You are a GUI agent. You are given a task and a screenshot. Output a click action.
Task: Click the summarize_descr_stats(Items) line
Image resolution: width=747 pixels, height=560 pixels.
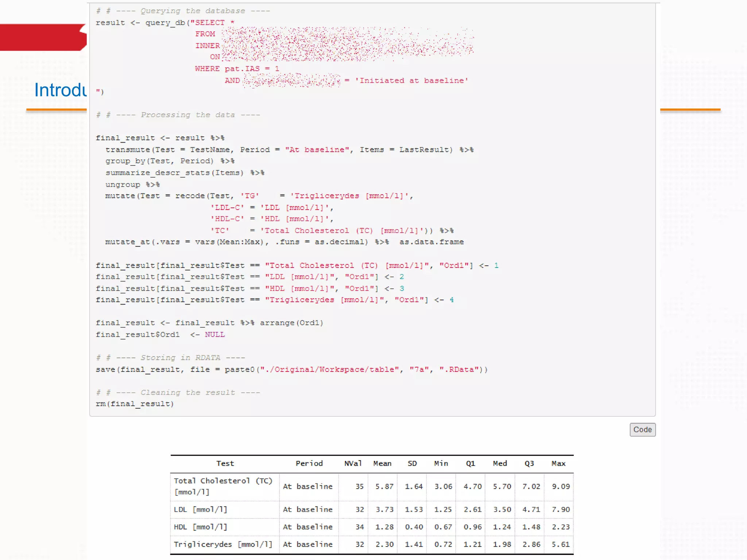[185, 173]
